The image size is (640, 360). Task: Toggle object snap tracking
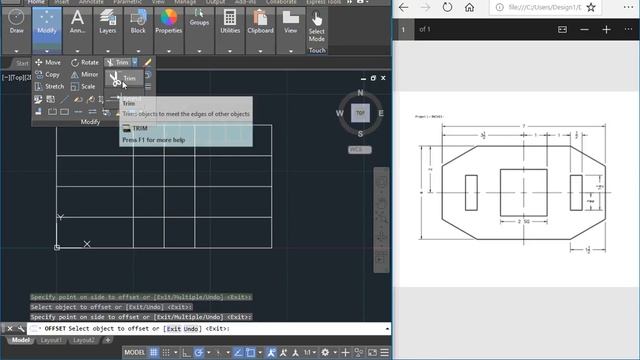[x=238, y=352]
